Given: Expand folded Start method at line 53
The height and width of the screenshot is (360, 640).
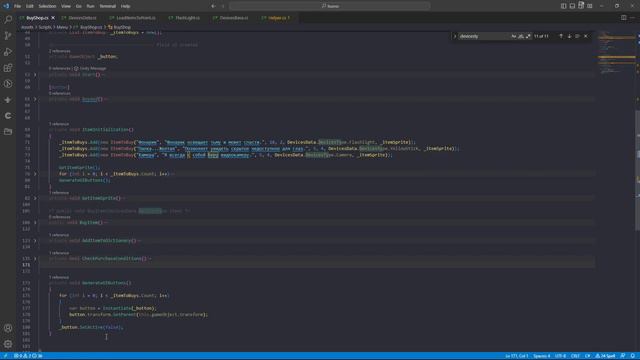Looking at the screenshot, I should pyautogui.click(x=36, y=75).
